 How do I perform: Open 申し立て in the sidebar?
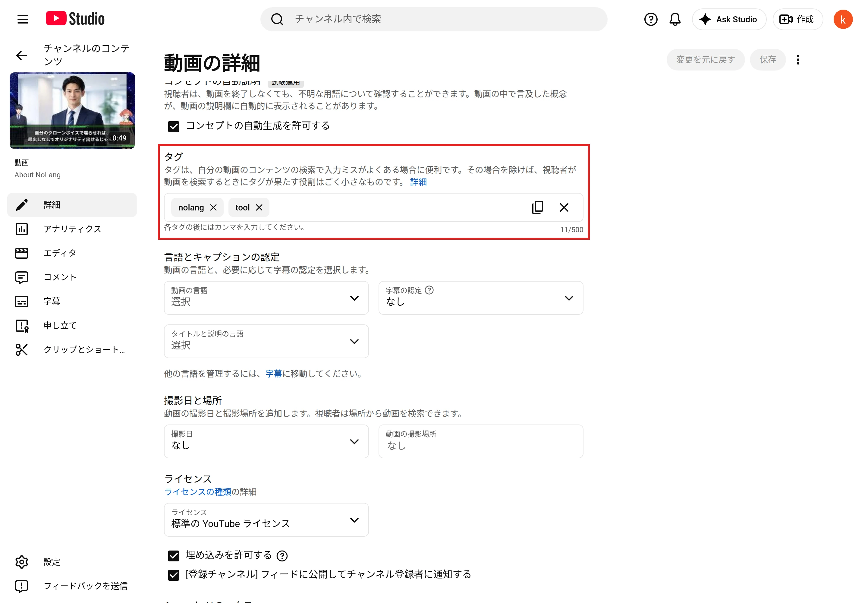tap(72, 325)
